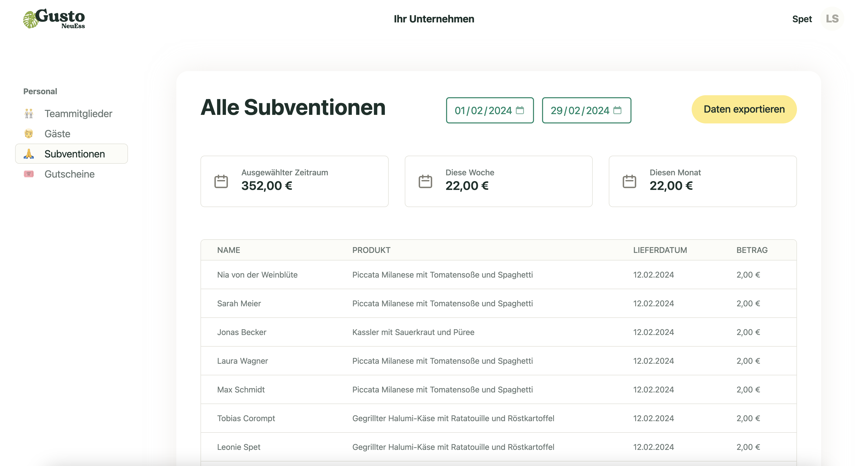Select the row name Jonas Becker
The height and width of the screenshot is (466, 868).
[x=242, y=332]
